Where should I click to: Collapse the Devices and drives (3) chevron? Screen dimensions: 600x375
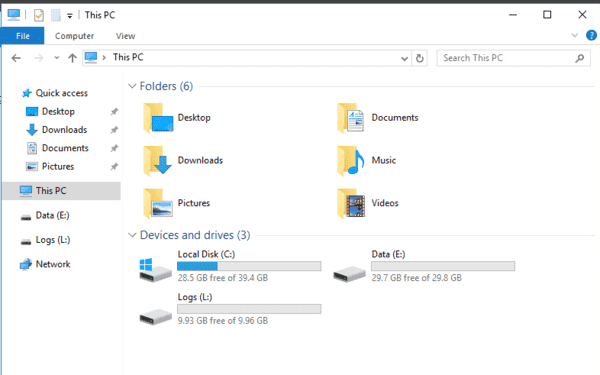[x=132, y=235]
